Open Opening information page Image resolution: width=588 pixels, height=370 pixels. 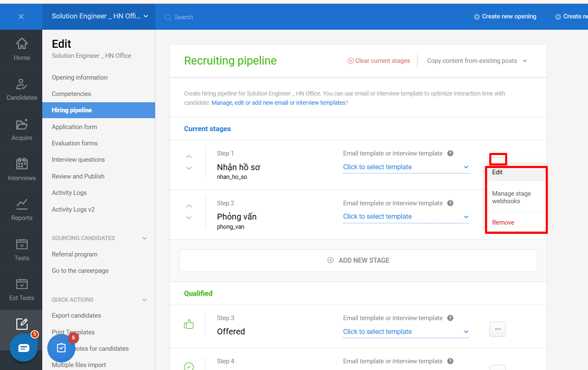coord(80,78)
